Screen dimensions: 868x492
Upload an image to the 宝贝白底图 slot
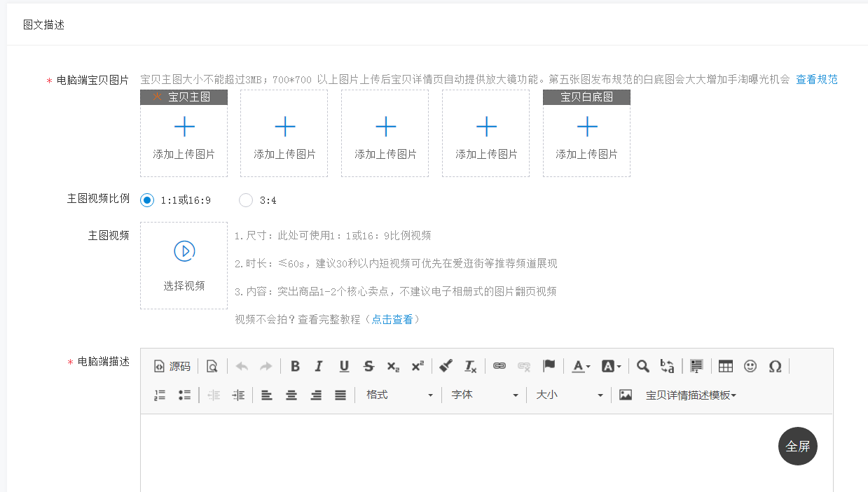[586, 133]
